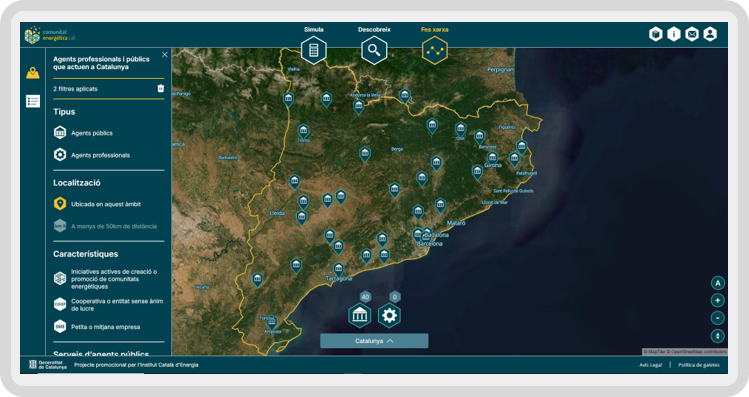Screen dimensions: 749x397
Task: Switch to list view in sidebar
Action: 33,101
